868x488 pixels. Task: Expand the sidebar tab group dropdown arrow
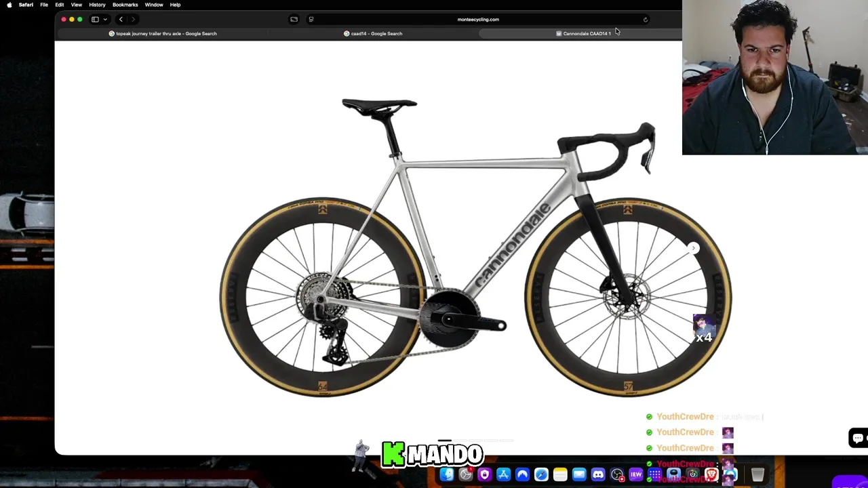(x=105, y=20)
